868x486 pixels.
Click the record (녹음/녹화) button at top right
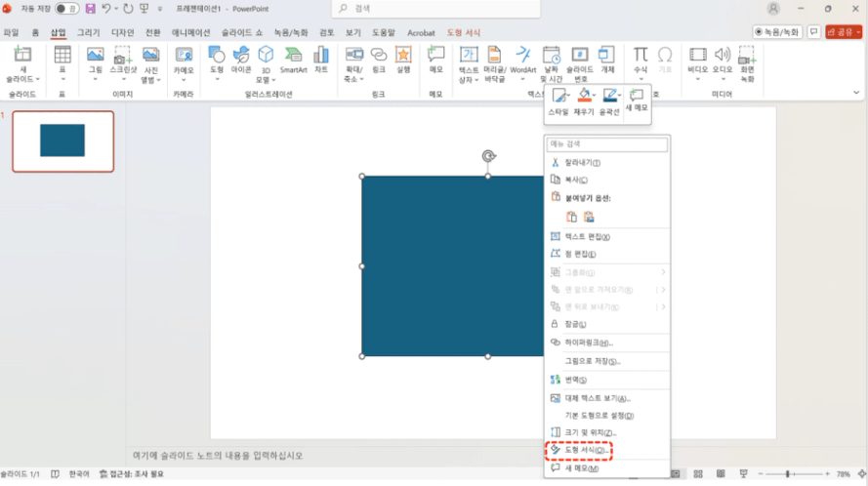(x=776, y=32)
